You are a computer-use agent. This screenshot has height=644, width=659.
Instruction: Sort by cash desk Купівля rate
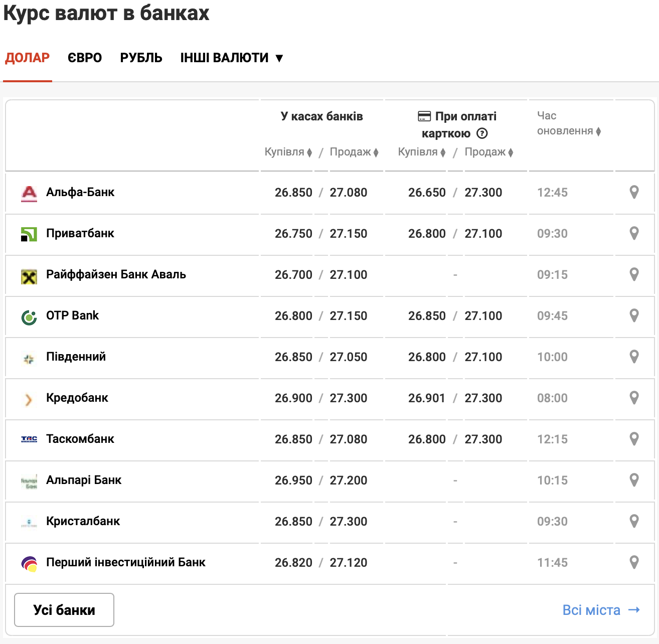[288, 152]
